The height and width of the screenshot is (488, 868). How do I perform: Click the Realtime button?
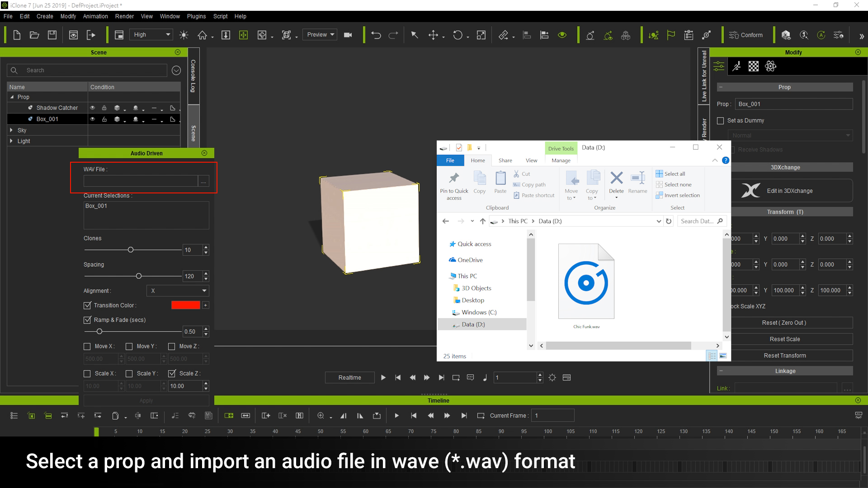tap(350, 378)
